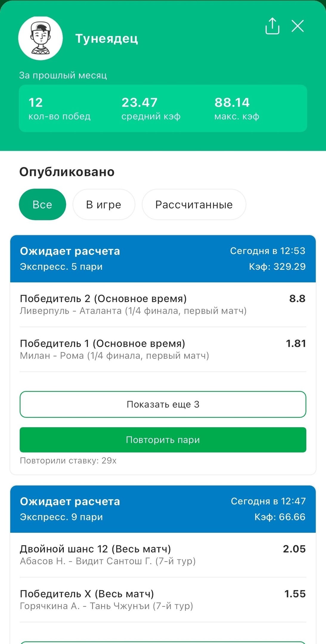Tap the Тунеядец username
The width and height of the screenshot is (326, 644).
pyautogui.click(x=106, y=38)
